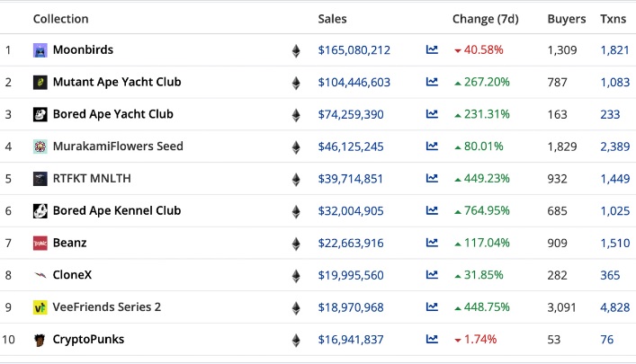This screenshot has width=636, height=364.
Task: Click the CryptoPunks collection avatar
Action: point(40,340)
